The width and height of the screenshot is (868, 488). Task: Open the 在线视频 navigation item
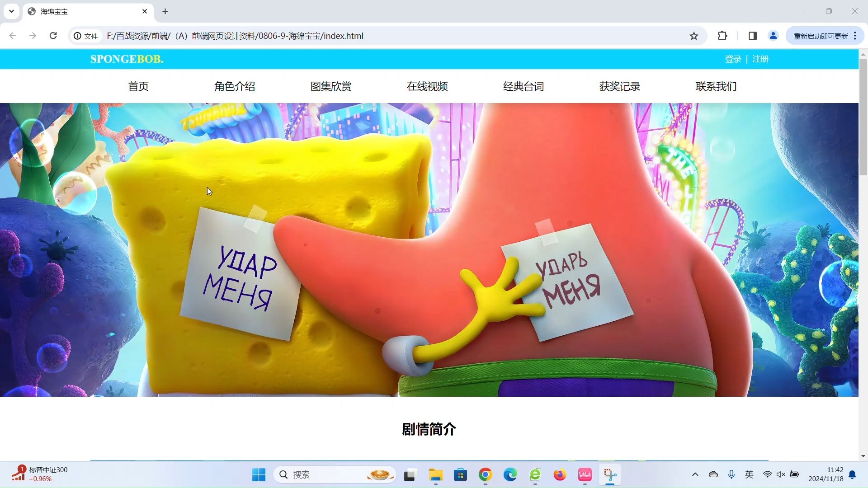click(427, 86)
